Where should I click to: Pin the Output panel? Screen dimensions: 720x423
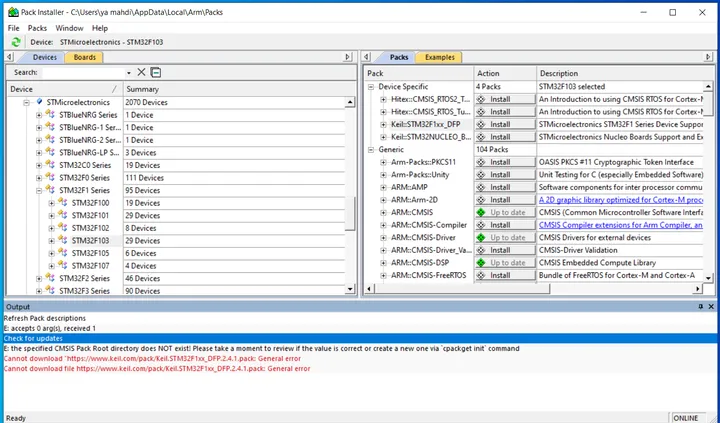pyautogui.click(x=701, y=306)
